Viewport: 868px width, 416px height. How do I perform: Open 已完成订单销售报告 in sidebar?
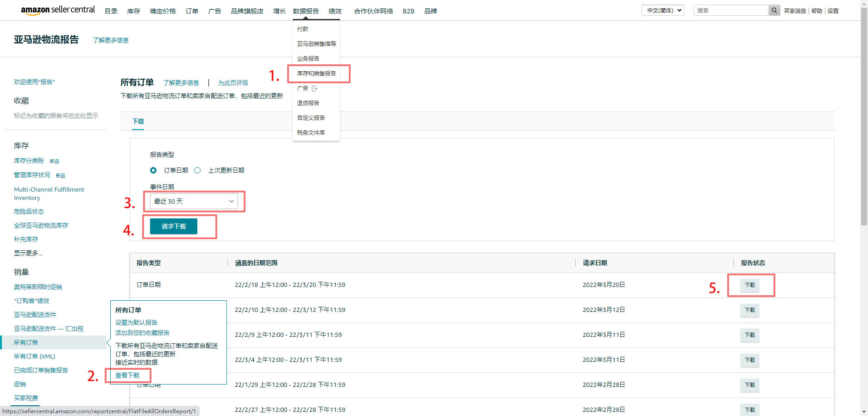coord(41,370)
